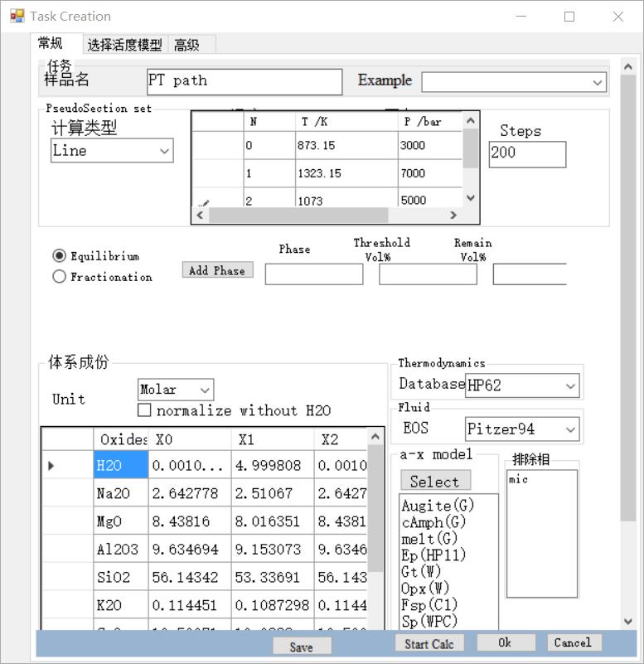The height and width of the screenshot is (664, 644).
Task: Click the Task Creation app icon in title bar
Action: 17,16
